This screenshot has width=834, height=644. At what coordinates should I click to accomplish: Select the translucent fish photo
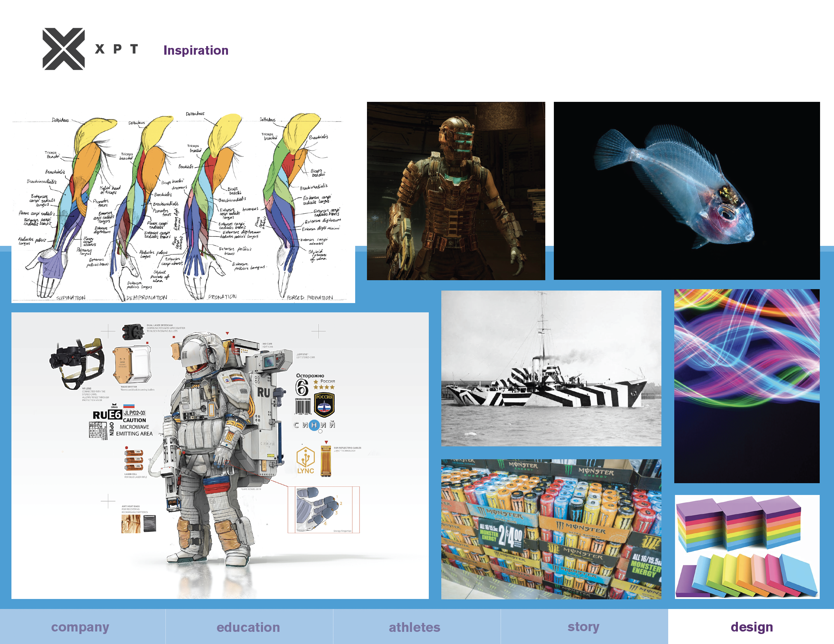pos(686,191)
